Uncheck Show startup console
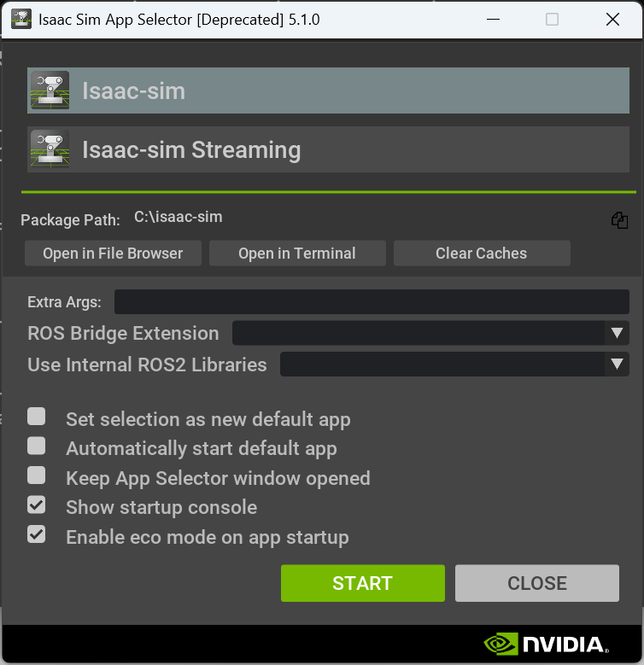Image resolution: width=644 pixels, height=665 pixels. coord(37,505)
